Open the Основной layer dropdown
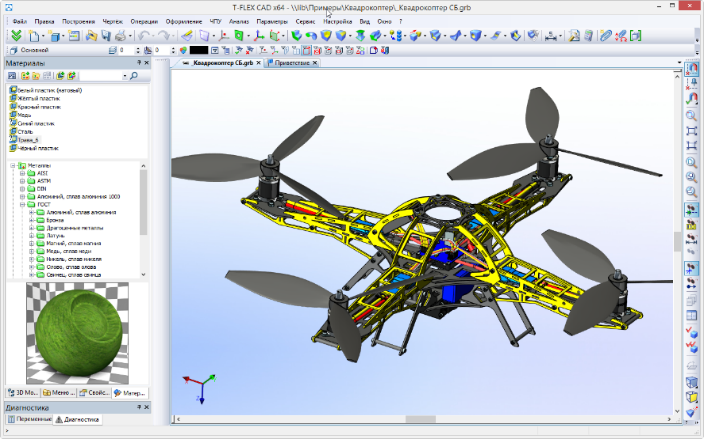The image size is (704, 439). pyautogui.click(x=57, y=50)
